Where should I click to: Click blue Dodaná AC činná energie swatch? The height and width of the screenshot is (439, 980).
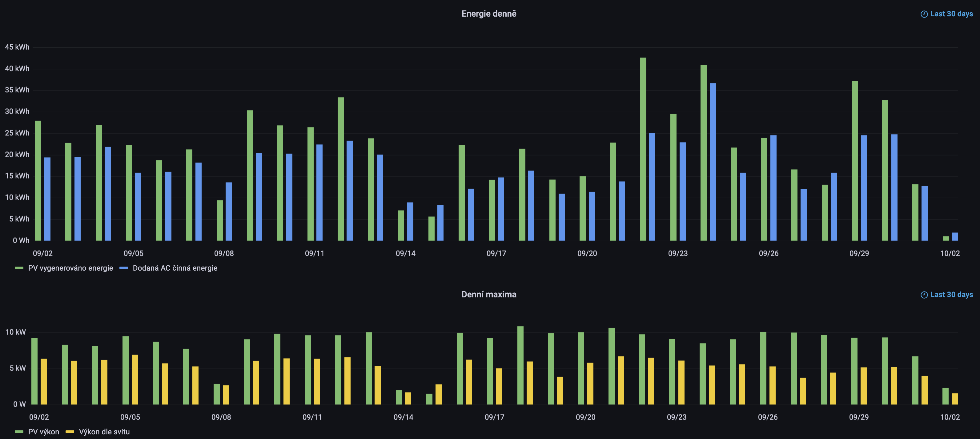point(124,268)
